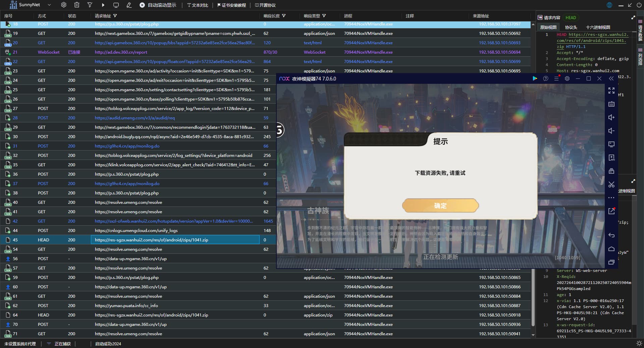644x348 pixels.
Task: Toggle Nox fullscreen mode icon
Action: point(611,91)
